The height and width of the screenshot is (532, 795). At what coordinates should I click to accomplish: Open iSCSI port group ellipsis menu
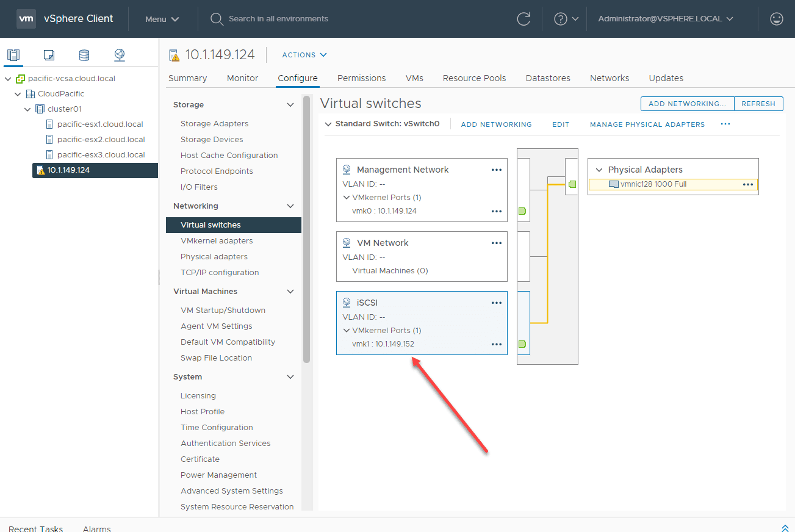497,303
